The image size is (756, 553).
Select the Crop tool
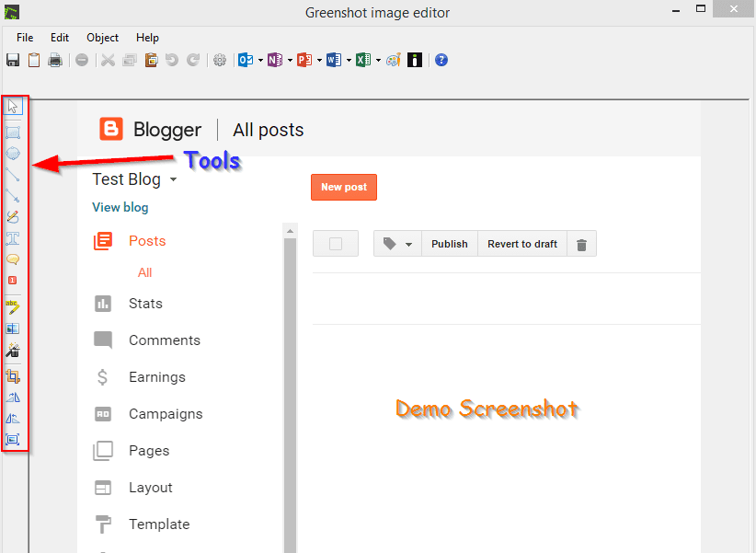(x=13, y=376)
